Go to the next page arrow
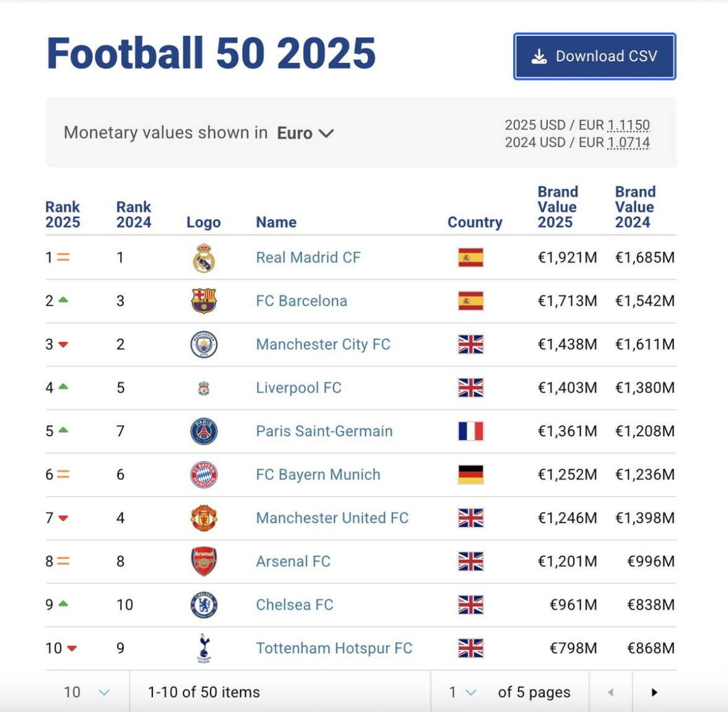This screenshot has height=712, width=728. [654, 692]
